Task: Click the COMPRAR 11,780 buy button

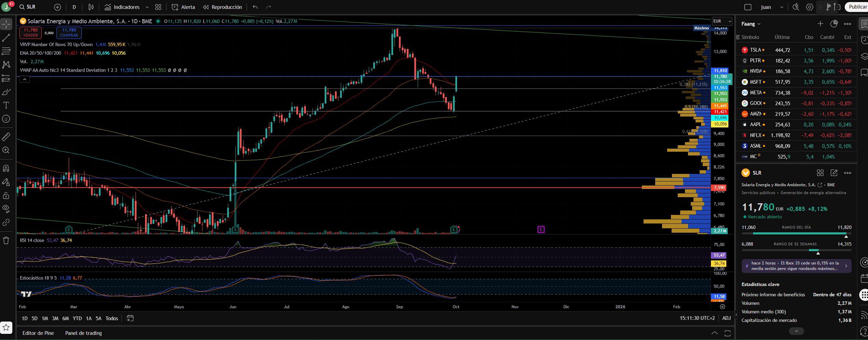Action: coord(69,32)
